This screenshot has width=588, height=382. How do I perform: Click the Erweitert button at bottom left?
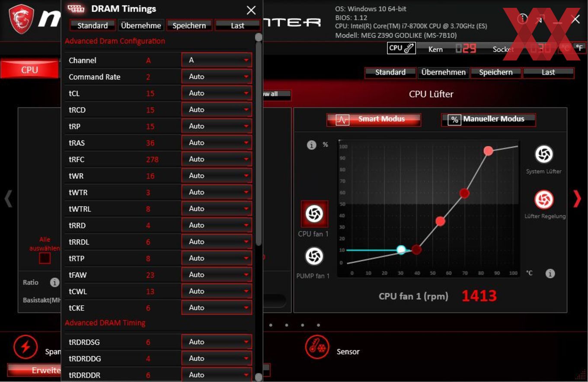pyautogui.click(x=34, y=370)
